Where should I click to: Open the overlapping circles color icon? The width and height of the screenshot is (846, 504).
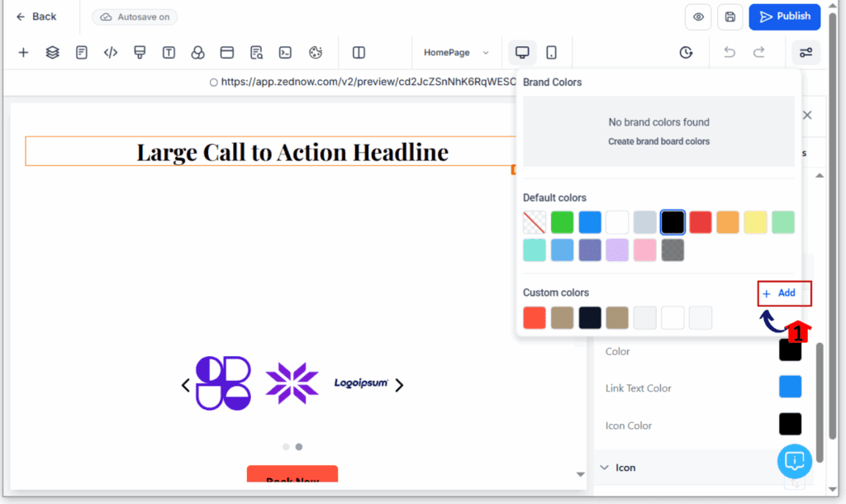tap(198, 52)
